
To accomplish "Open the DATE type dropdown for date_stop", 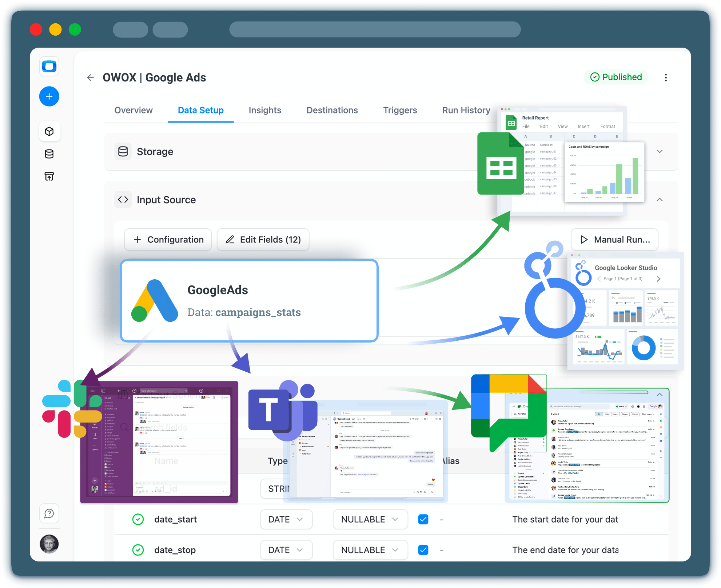I will click(286, 550).
